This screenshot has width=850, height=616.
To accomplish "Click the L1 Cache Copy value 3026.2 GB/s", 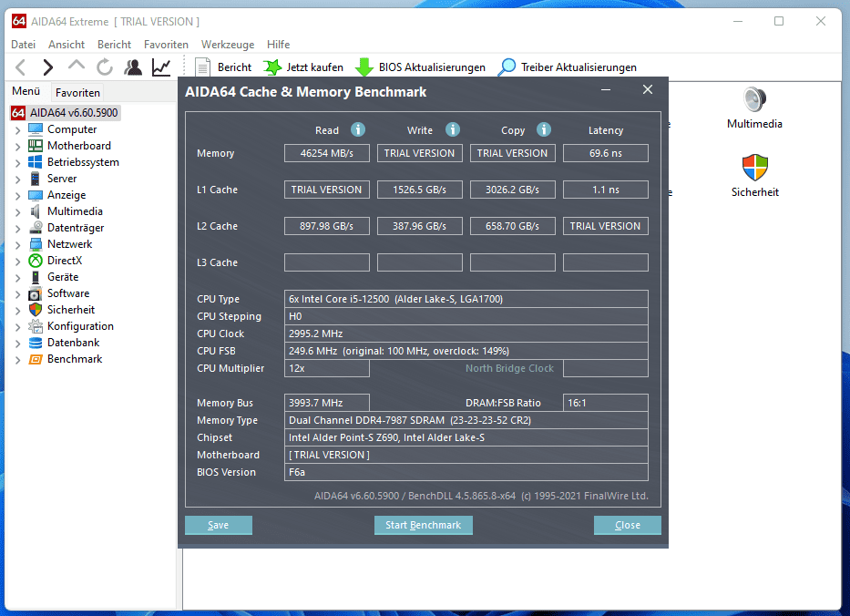I will coord(513,190).
